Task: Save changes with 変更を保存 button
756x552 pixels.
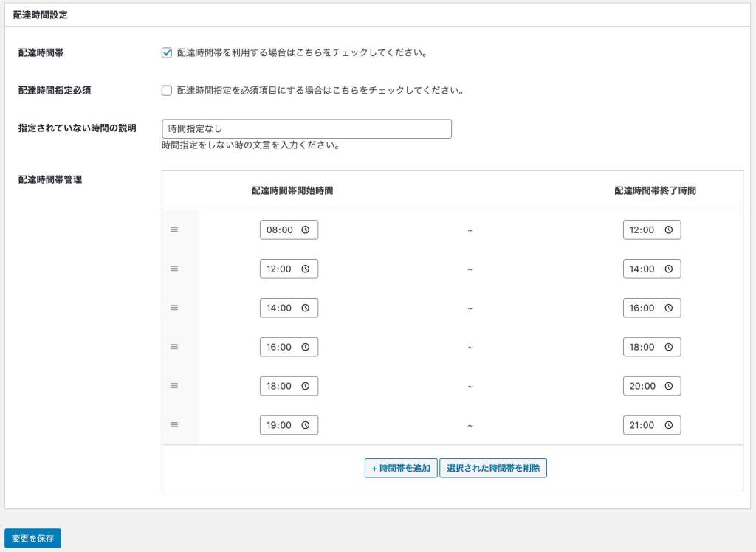Action: click(x=32, y=539)
